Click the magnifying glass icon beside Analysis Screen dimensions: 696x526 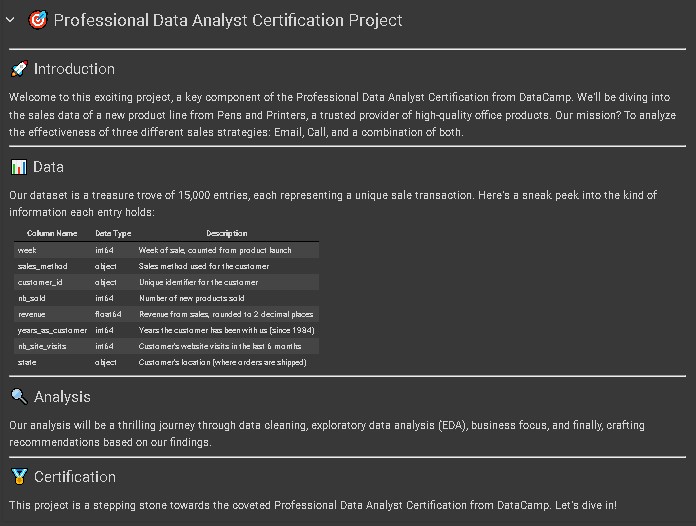click(x=18, y=397)
